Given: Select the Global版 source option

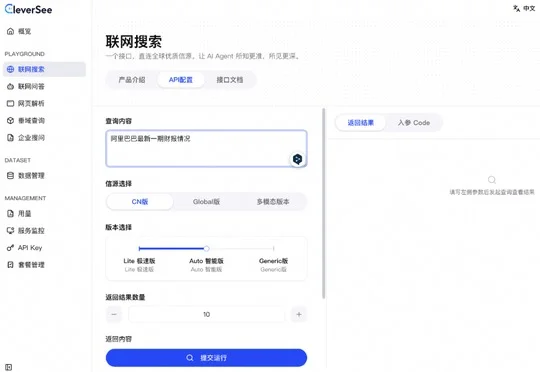Looking at the screenshot, I should click(206, 202).
